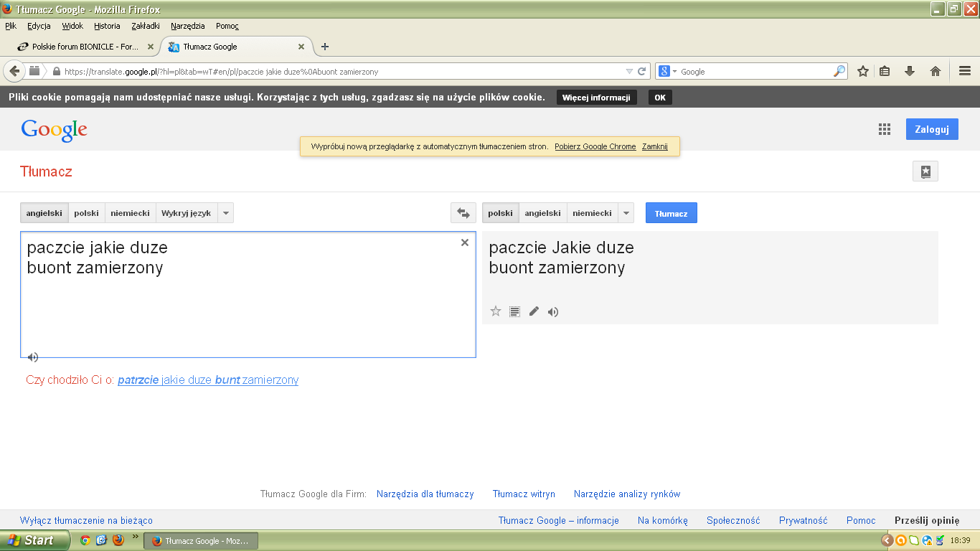The height and width of the screenshot is (551, 980).
Task: Clear source text with the X icon
Action: [465, 243]
